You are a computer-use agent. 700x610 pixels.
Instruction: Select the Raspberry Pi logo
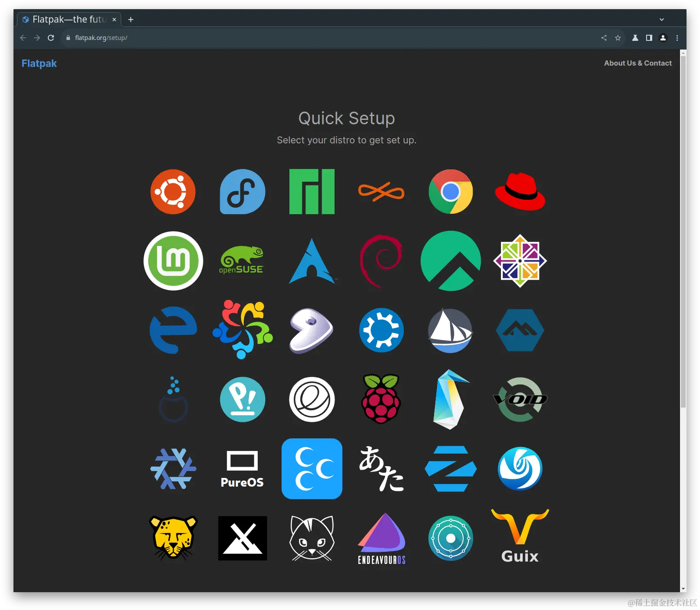[x=381, y=399]
